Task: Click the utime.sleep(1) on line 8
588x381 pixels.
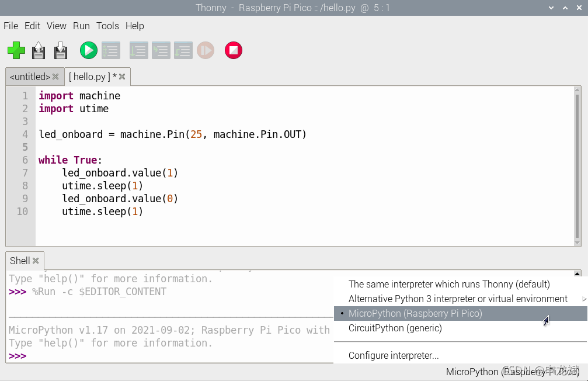Action: 102,185
